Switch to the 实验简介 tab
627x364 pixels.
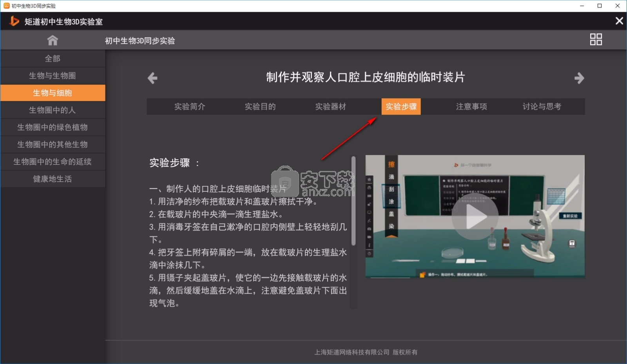[x=190, y=106]
